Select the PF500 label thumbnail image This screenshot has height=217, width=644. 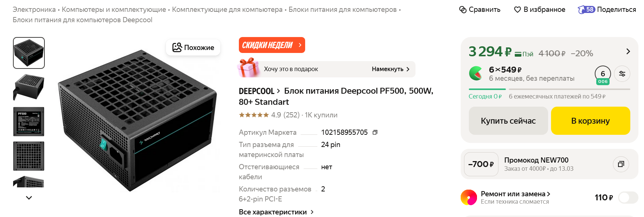click(29, 121)
